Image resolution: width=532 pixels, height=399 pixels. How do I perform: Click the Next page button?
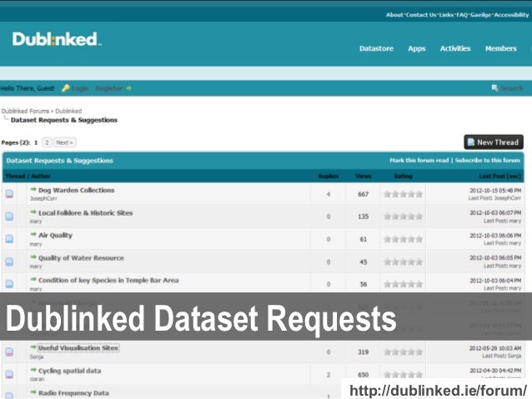point(64,142)
